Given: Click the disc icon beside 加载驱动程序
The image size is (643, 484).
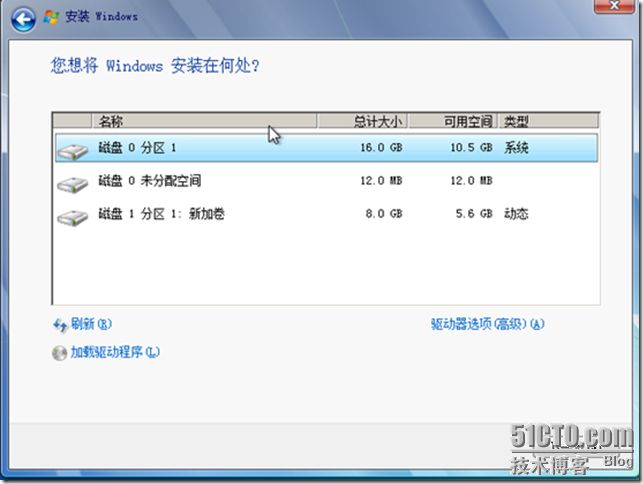Looking at the screenshot, I should pos(59,353).
